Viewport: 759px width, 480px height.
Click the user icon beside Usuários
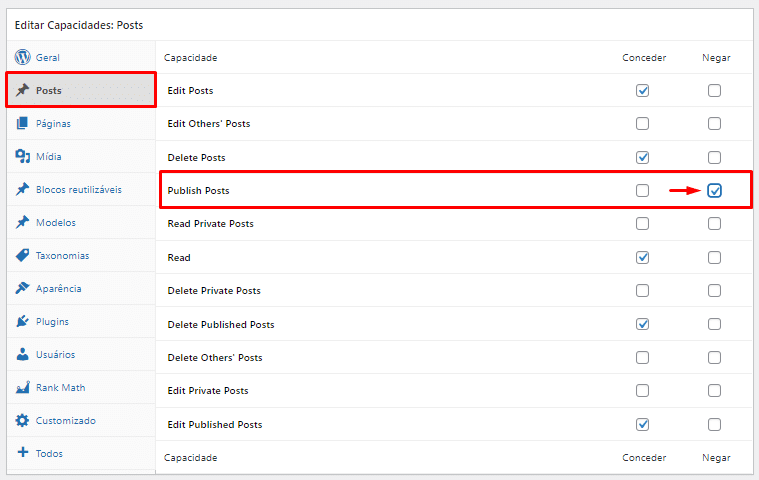point(22,354)
